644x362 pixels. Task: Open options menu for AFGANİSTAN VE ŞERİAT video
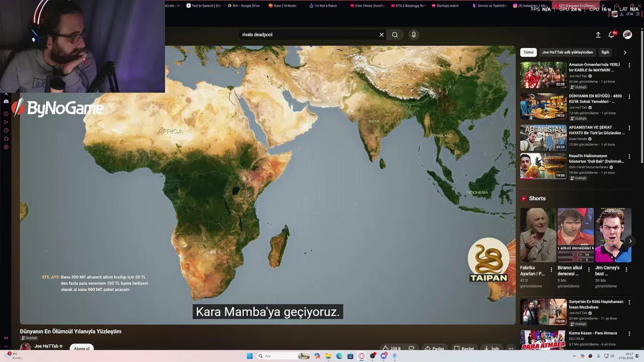pos(629,128)
